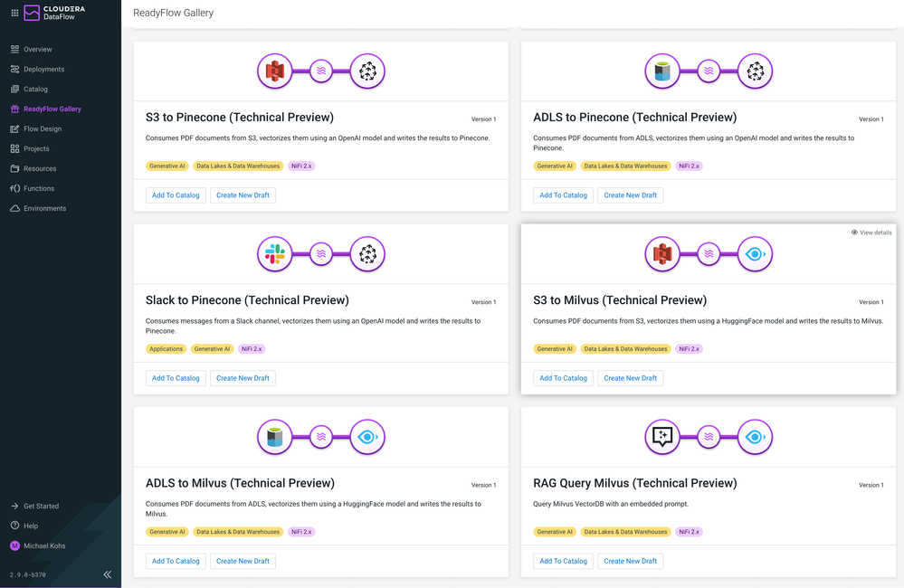Add S3 to Pinecone to catalog
The height and width of the screenshot is (588, 904).
[x=176, y=195]
